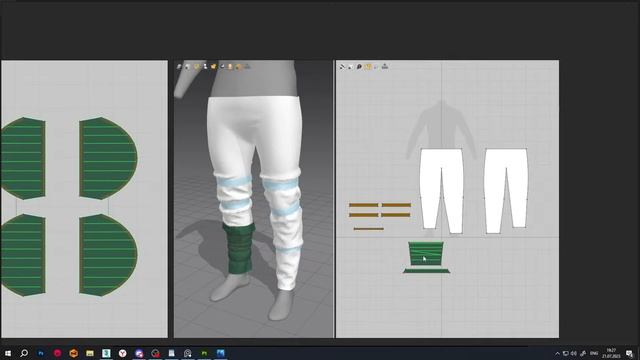The image size is (640, 360).
Task: Click the volume tray icon
Action: coord(574,353)
